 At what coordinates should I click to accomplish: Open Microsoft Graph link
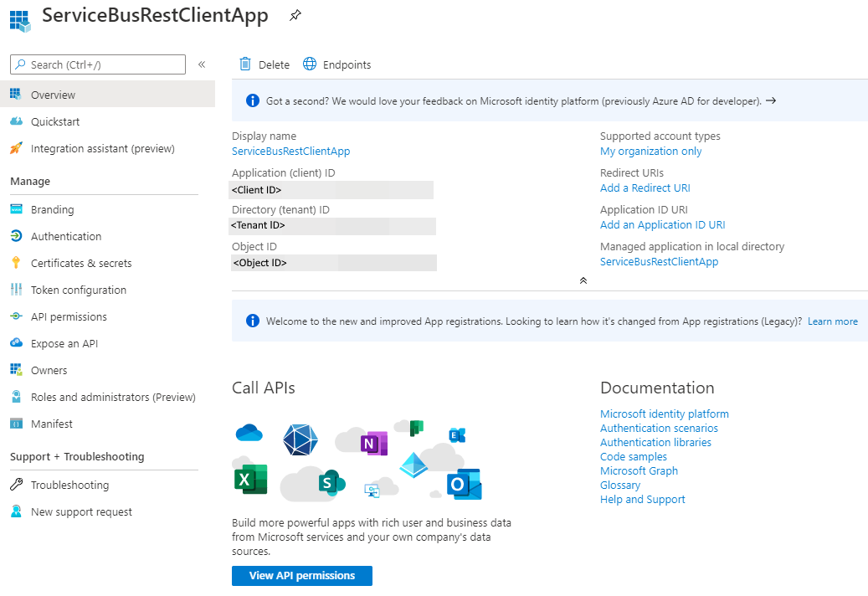click(639, 471)
